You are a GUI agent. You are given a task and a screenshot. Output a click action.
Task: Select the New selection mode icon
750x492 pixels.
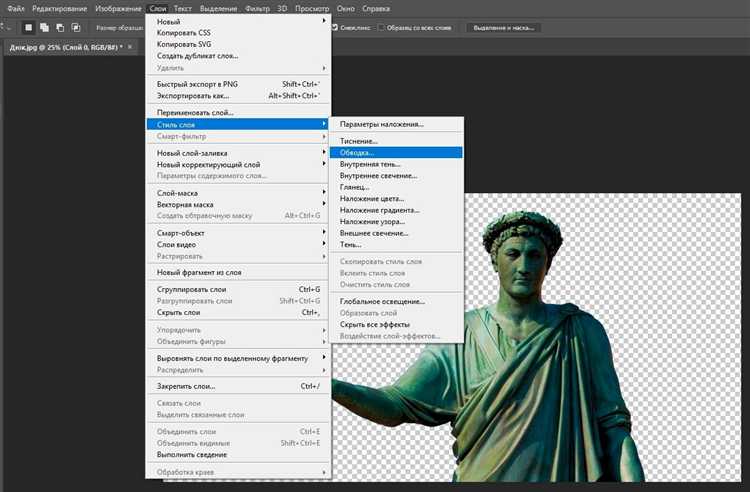point(29,28)
